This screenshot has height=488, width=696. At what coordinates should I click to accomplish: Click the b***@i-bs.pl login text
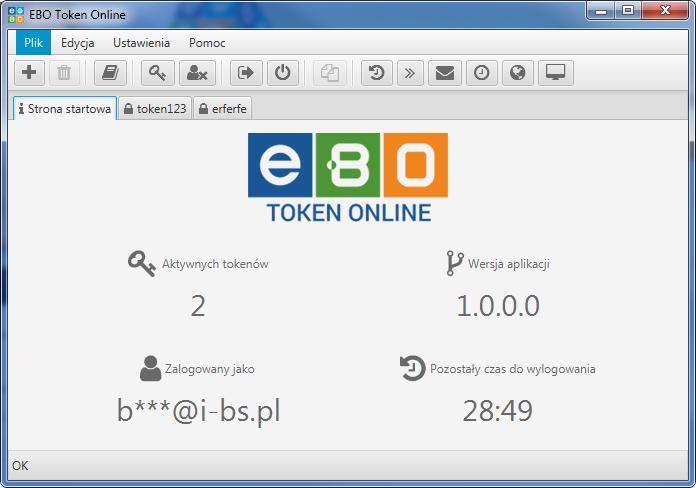[198, 411]
